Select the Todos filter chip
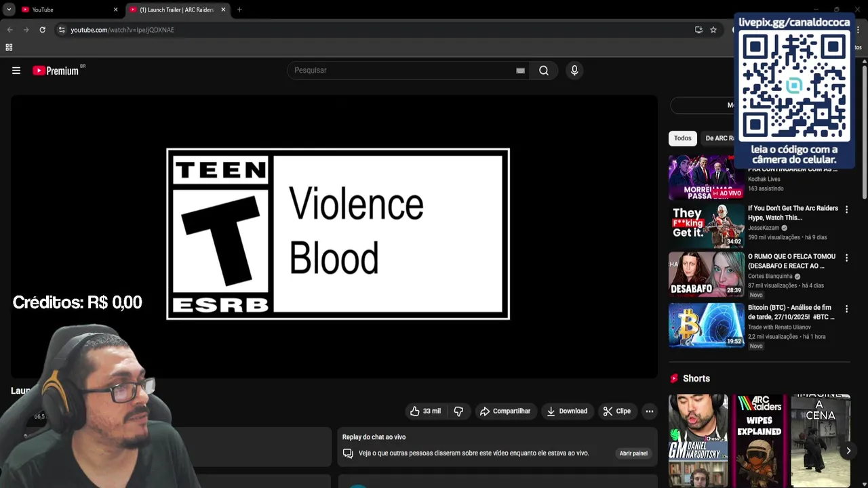The width and height of the screenshot is (868, 488). 683,138
